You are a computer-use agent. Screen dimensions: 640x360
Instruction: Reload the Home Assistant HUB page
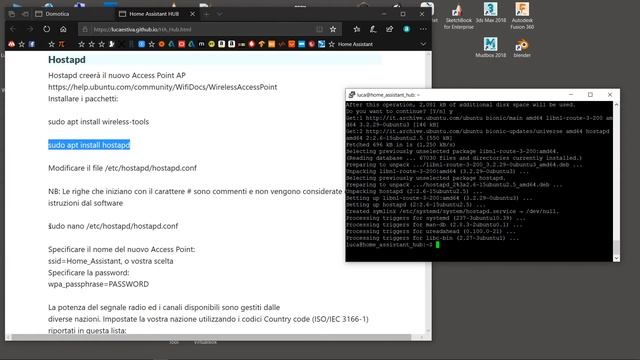click(47, 29)
